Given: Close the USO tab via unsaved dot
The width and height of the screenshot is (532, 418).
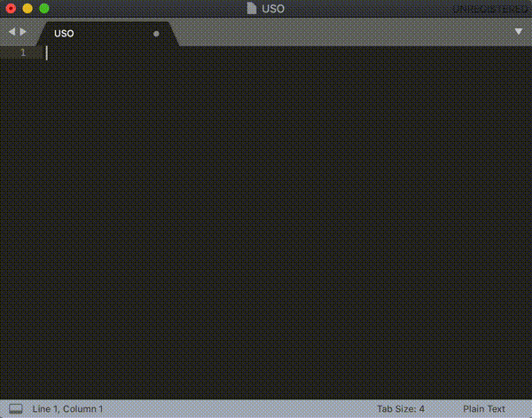Looking at the screenshot, I should (156, 34).
